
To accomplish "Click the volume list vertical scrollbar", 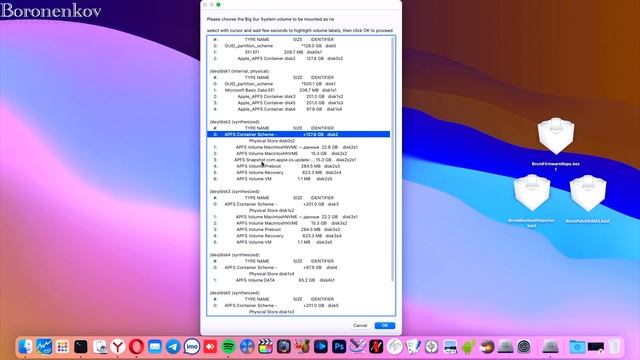I will tap(393, 159).
